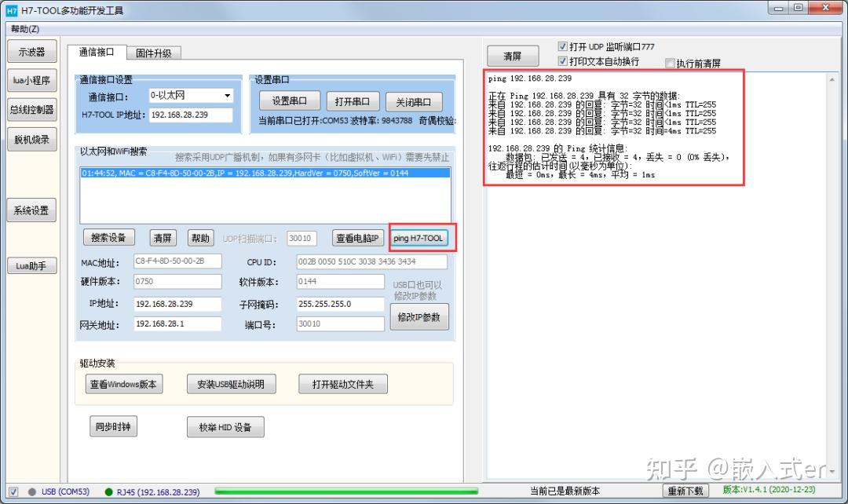
Task: Open the lua小程序 tool
Action: [31, 80]
